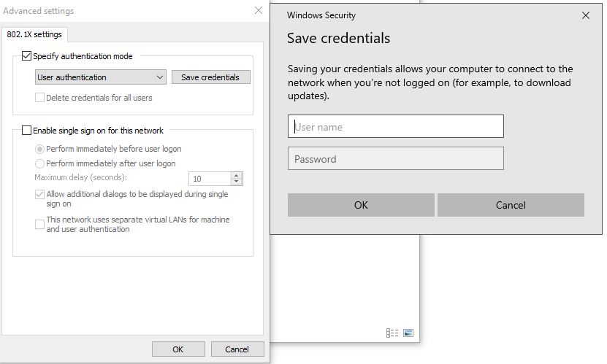Select Perform immediately after user logon
Image resolution: width=607 pixels, height=364 pixels.
pyautogui.click(x=39, y=163)
